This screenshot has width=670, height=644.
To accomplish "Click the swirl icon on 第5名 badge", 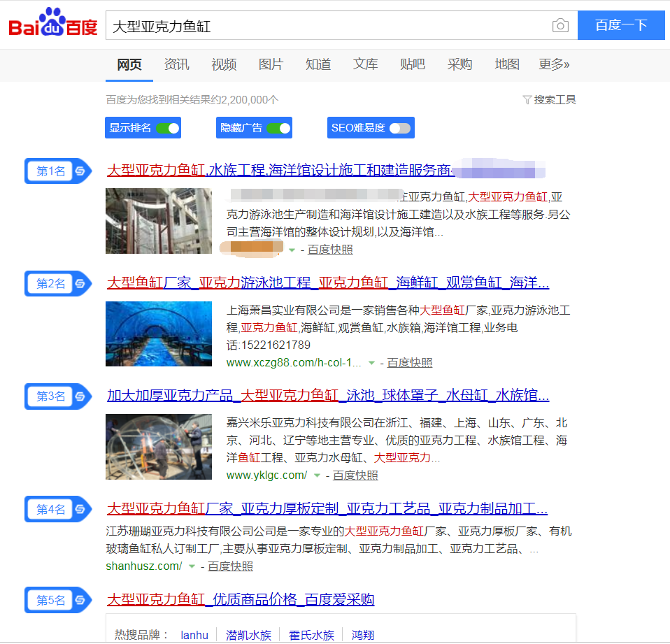I will [80, 601].
